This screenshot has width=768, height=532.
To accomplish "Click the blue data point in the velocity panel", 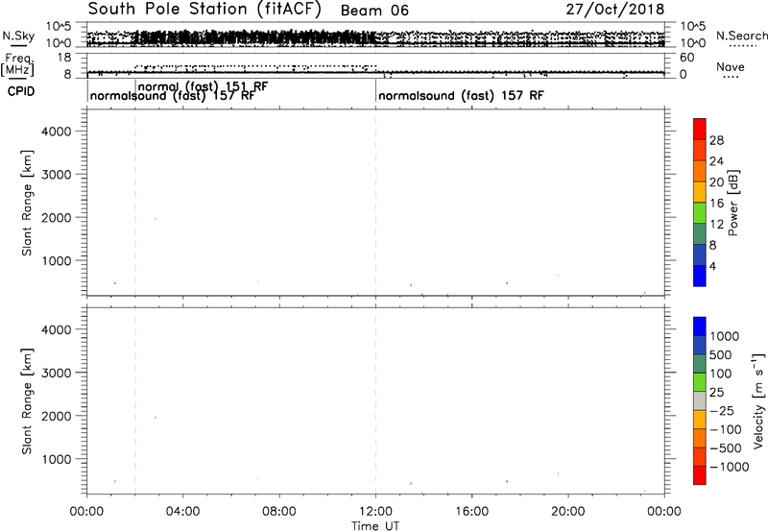I will click(507, 481).
